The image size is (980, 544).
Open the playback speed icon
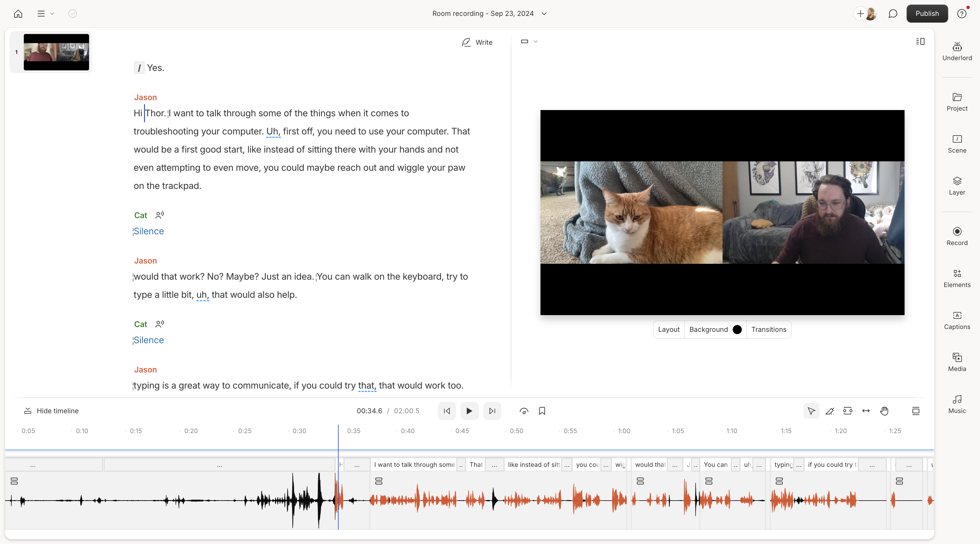coord(524,411)
